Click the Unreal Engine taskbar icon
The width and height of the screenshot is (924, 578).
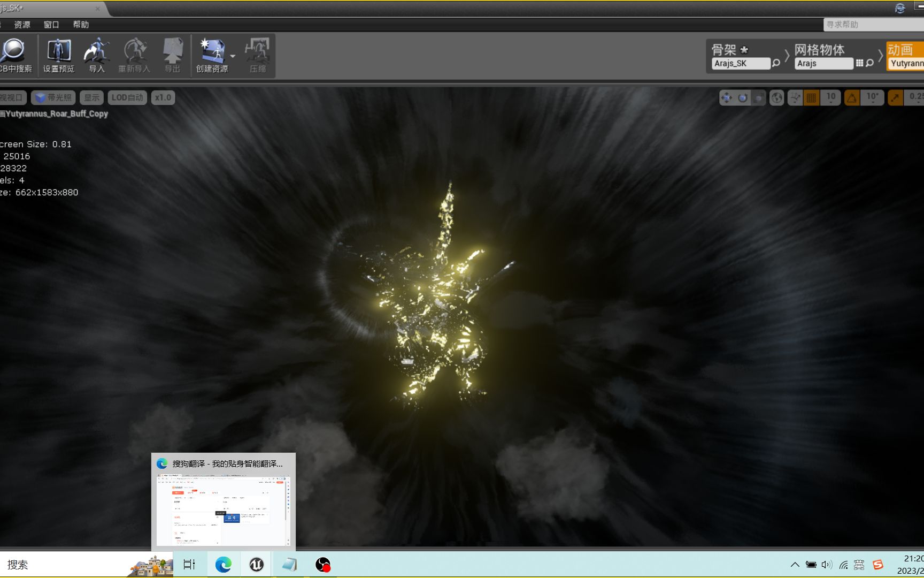[x=257, y=565]
